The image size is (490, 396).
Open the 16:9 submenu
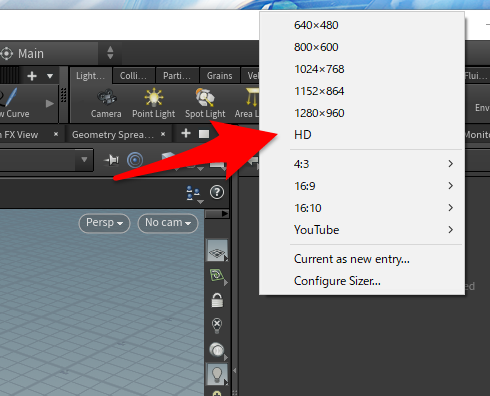click(362, 186)
